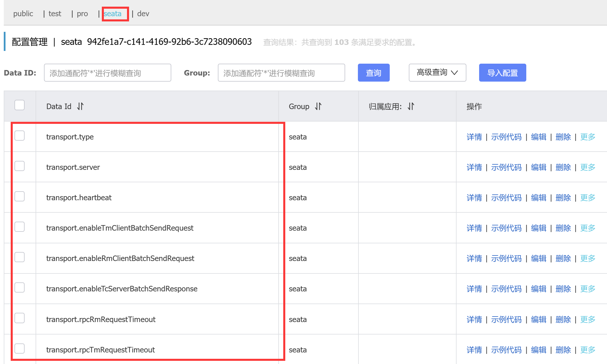This screenshot has height=364, width=607.
Task: Click 删除 for transport.rpcTmRequestTimeout
Action: (563, 350)
